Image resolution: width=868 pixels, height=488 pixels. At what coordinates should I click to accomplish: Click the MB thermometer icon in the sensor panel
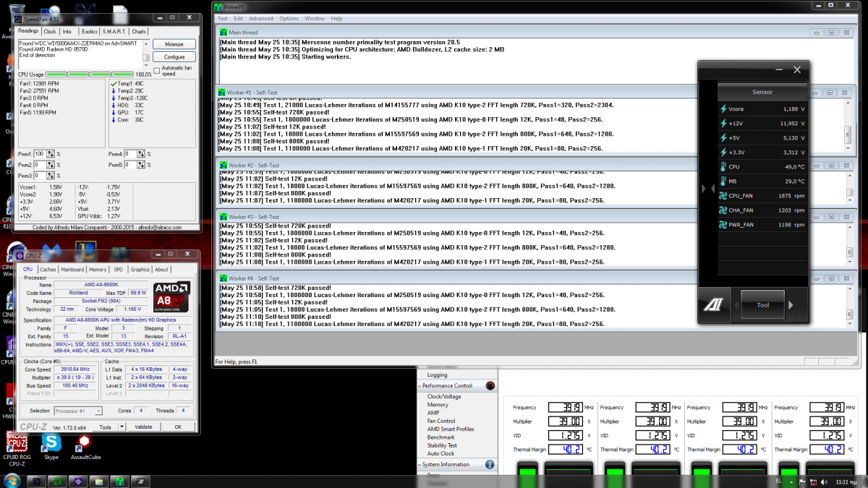[x=723, y=181]
